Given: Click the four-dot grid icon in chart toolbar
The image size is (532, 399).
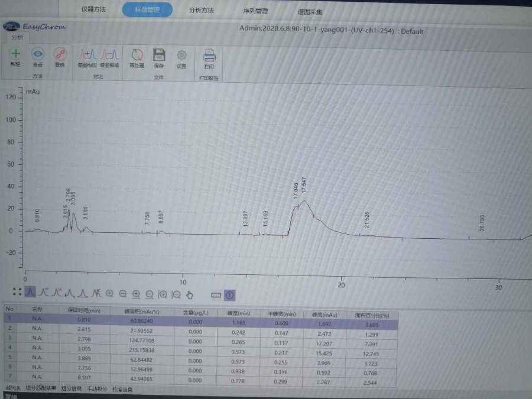Looking at the screenshot, I should click(17, 291).
